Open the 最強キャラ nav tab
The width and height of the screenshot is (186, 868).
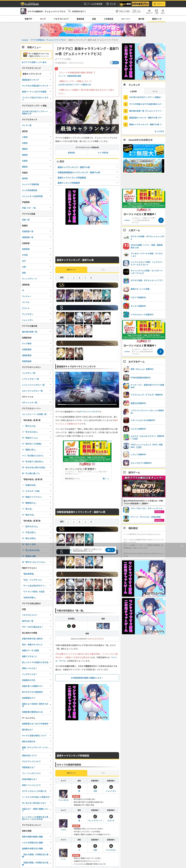[x=157, y=19]
